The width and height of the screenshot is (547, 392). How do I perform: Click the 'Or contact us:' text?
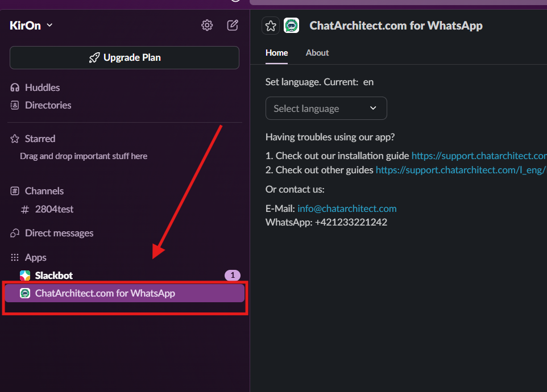295,190
